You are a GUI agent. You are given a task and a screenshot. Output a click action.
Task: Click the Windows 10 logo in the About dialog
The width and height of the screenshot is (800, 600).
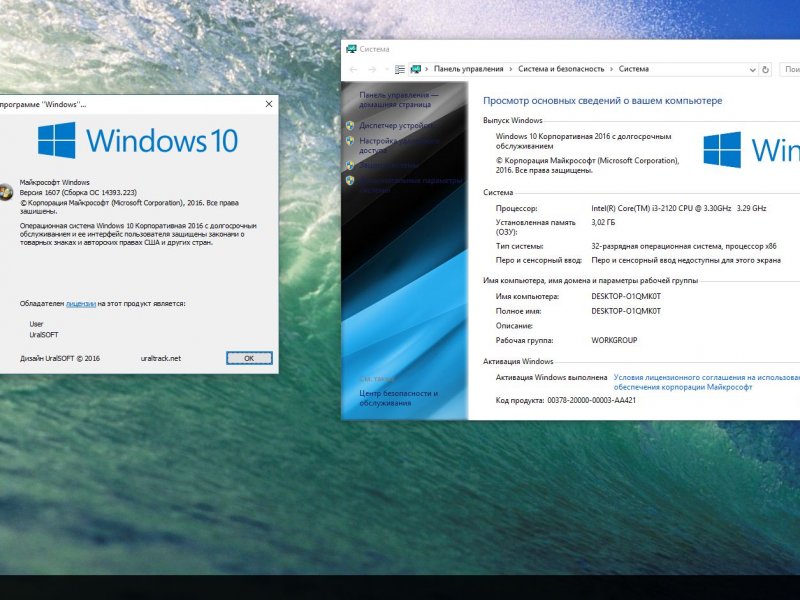(x=138, y=140)
